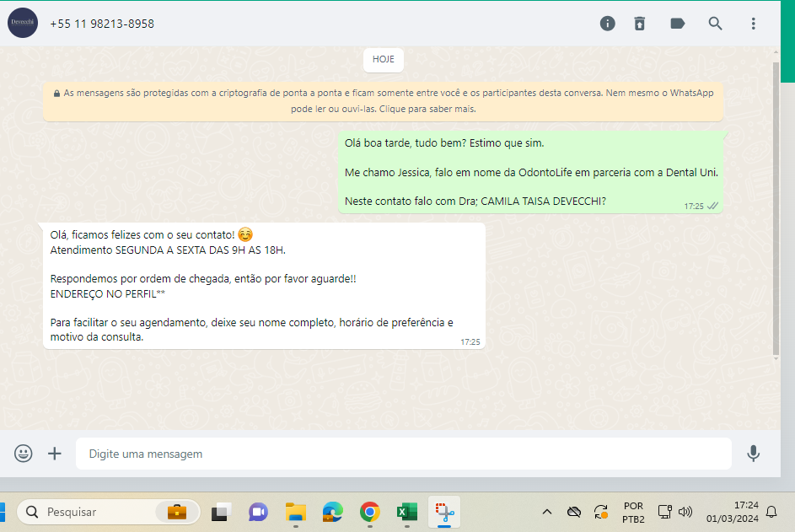This screenshot has height=532, width=795.
Task: Click the encryption notice to learn more
Action: [383, 101]
